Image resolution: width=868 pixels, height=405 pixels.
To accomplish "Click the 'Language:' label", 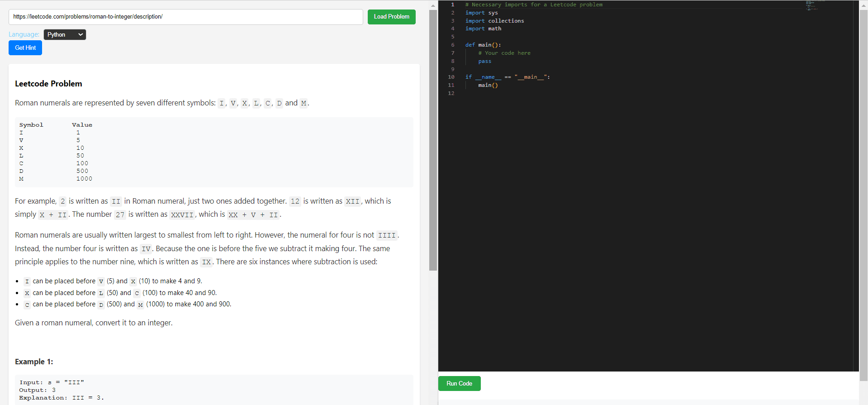I will pyautogui.click(x=24, y=34).
